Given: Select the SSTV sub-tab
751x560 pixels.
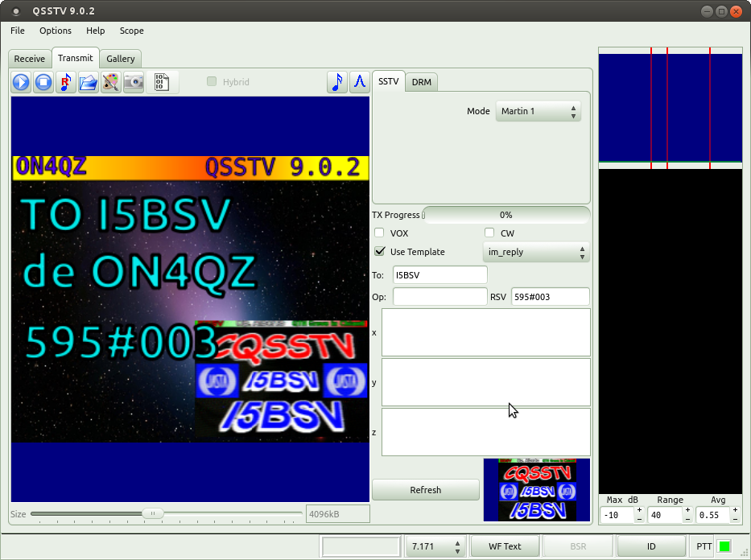Looking at the screenshot, I should (x=389, y=81).
